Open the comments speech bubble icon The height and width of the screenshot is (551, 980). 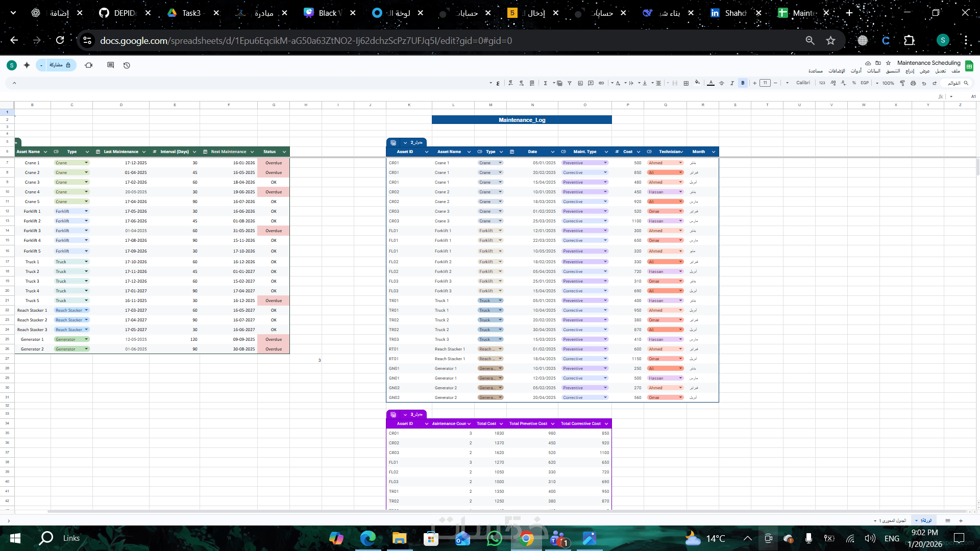[110, 65]
